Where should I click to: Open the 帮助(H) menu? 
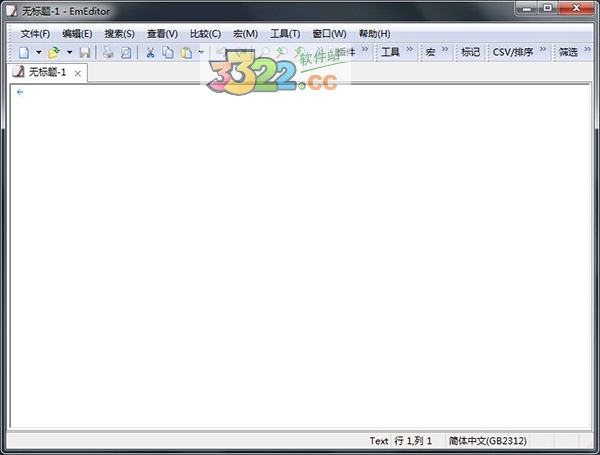[x=375, y=34]
